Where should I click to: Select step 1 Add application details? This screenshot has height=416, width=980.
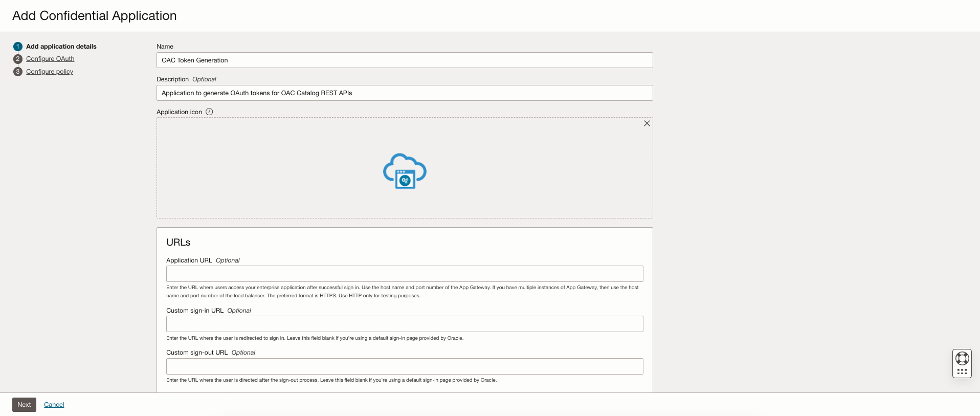(x=61, y=47)
